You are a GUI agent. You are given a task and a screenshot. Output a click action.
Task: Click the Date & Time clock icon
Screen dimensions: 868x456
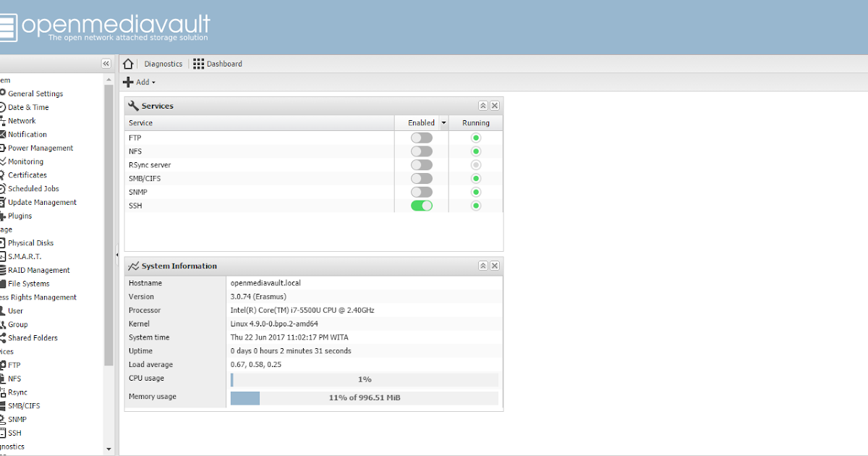pyautogui.click(x=2, y=107)
